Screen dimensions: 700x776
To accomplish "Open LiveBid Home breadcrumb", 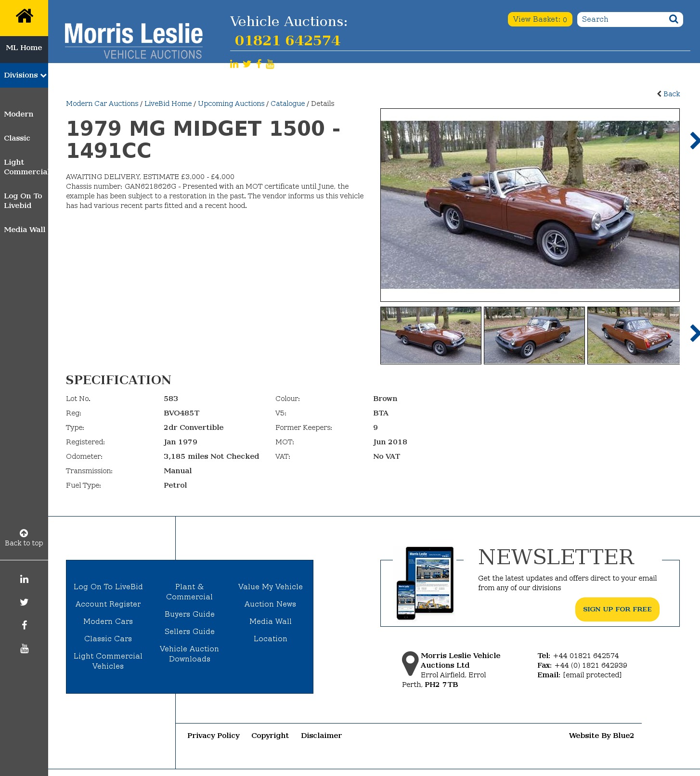I will pyautogui.click(x=168, y=103).
